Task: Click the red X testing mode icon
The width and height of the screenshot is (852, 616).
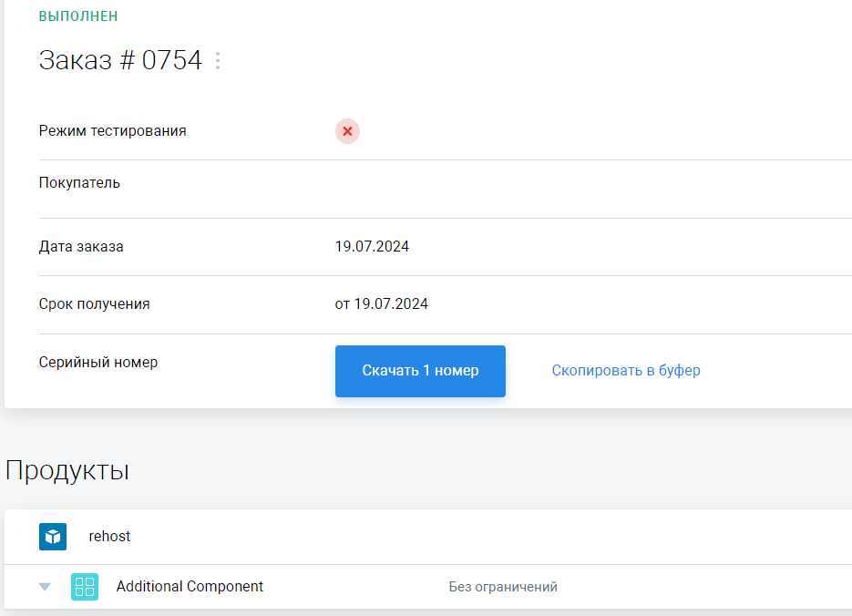Action: pos(347,131)
